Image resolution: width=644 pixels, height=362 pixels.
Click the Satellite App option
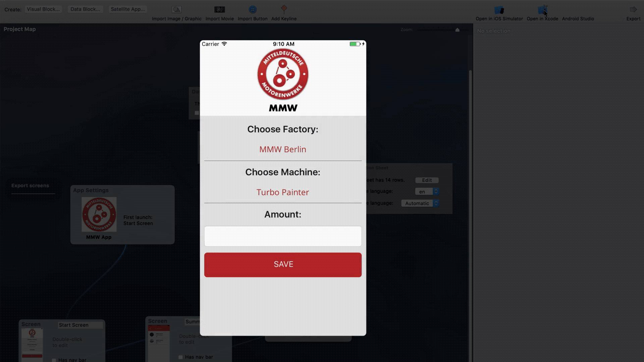tap(128, 9)
